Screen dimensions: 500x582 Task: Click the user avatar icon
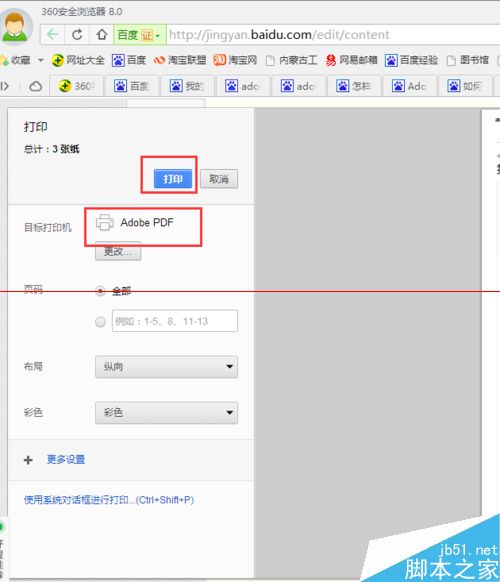tap(15, 26)
